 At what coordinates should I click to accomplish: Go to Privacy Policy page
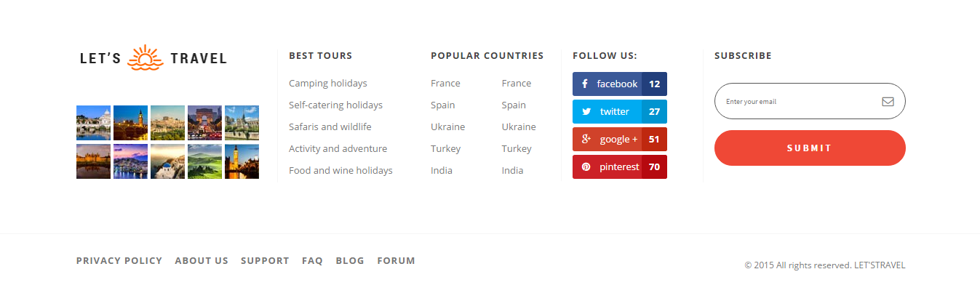(119, 260)
